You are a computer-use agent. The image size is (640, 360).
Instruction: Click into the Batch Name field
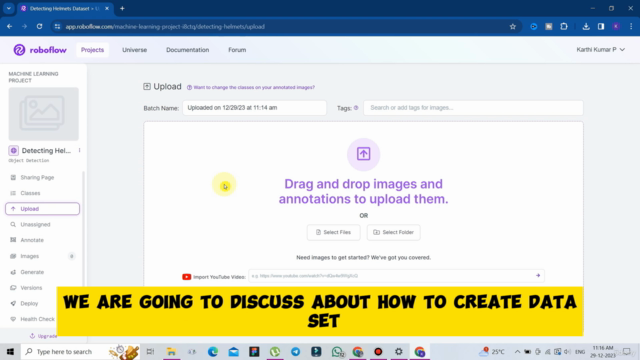point(254,108)
